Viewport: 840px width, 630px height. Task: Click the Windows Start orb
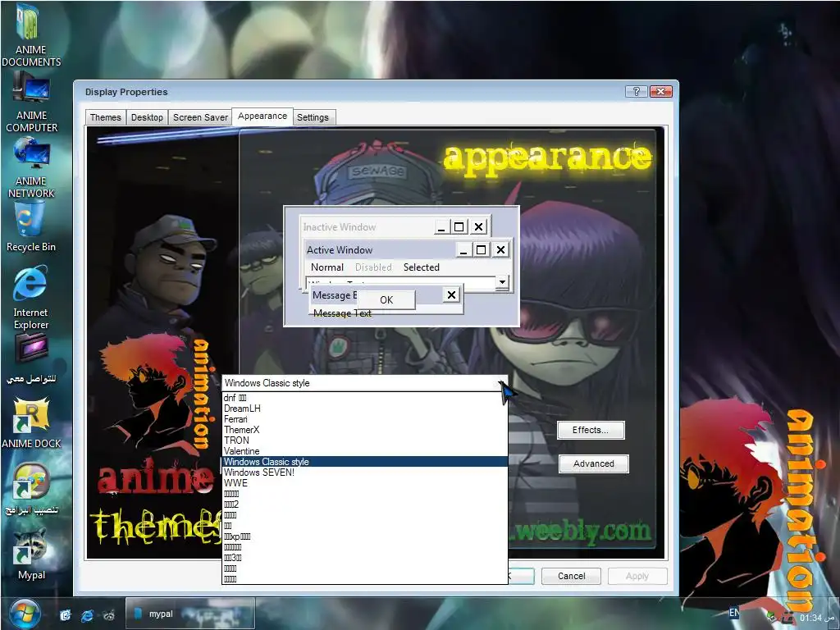(25, 614)
